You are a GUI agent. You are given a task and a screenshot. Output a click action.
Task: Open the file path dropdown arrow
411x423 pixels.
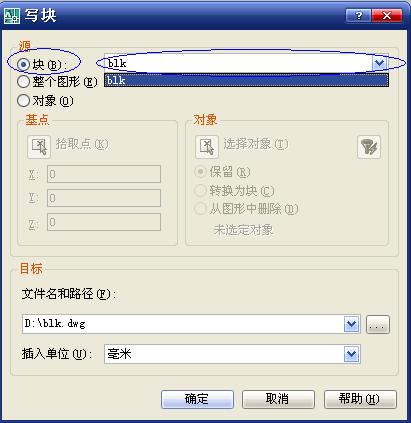click(x=352, y=324)
